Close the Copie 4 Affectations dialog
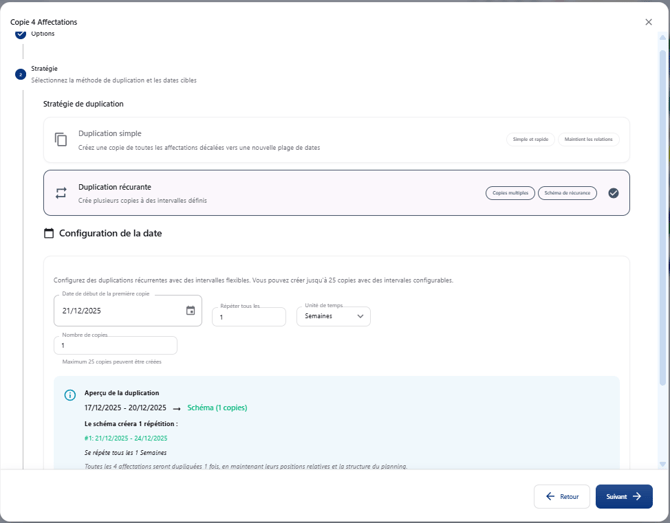Viewport: 670px width, 523px height. tap(648, 22)
